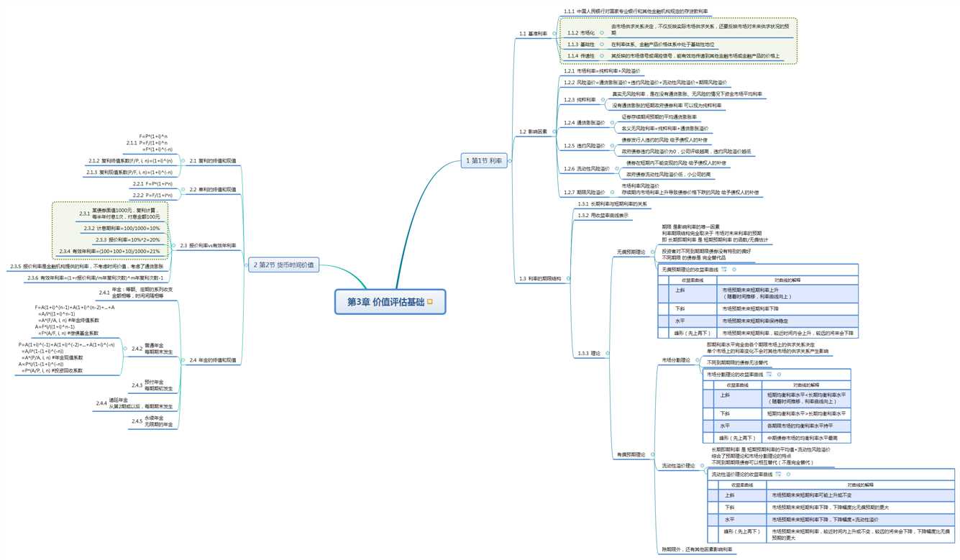Open the table icon beside 市场分割理论的收益率曲线
Image resolution: width=960 pixels, height=560 pixels.
[x=769, y=375]
